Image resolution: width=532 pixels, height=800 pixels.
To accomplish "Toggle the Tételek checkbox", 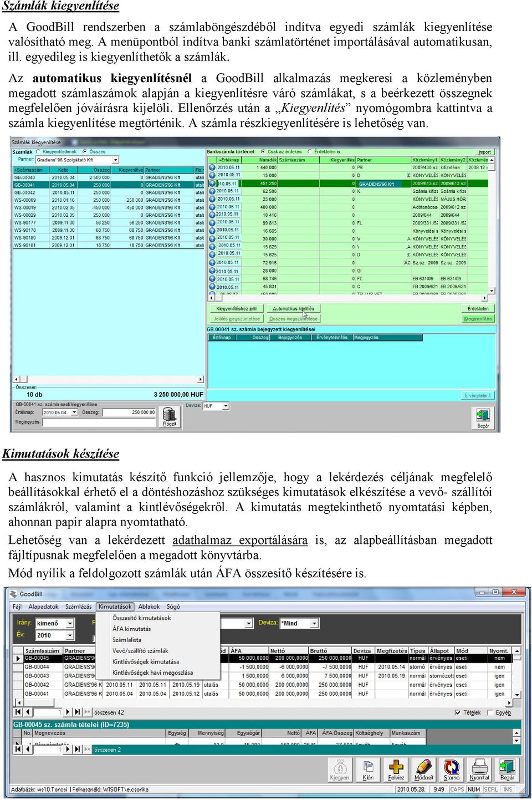I will 458,712.
